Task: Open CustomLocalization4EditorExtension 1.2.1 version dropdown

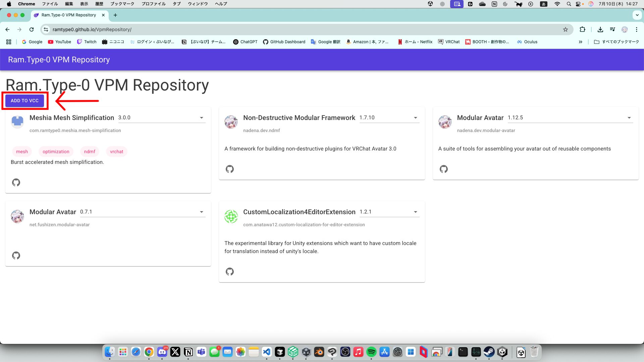Action: [389, 212]
